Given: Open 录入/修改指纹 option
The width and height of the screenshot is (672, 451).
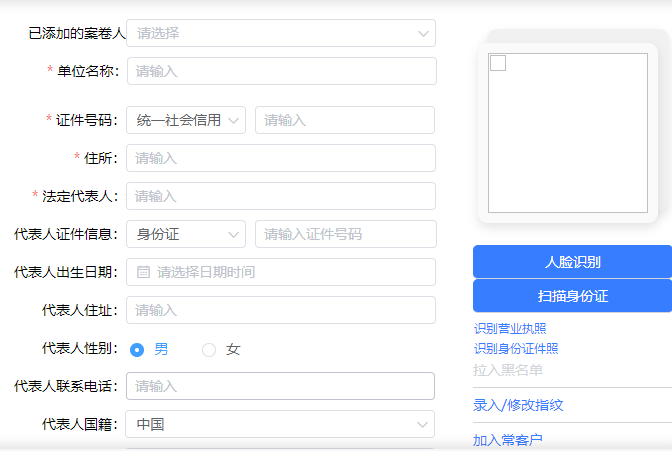Looking at the screenshot, I should (518, 405).
